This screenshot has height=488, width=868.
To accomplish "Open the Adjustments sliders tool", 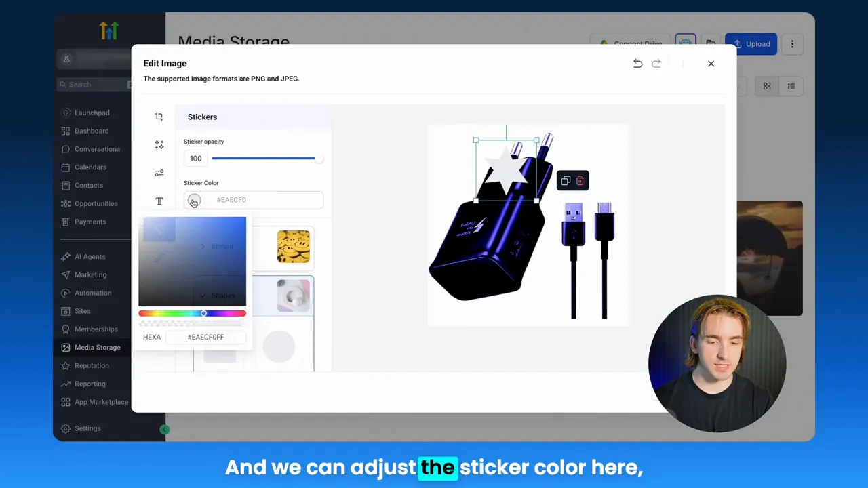I will click(x=159, y=173).
